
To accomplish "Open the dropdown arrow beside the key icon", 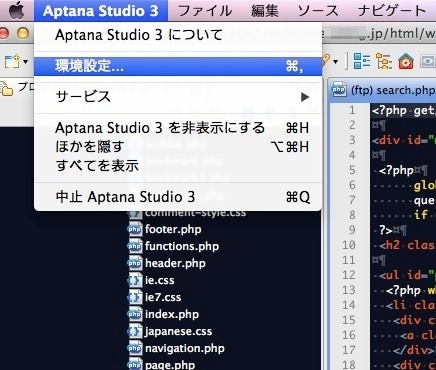I will (335, 62).
